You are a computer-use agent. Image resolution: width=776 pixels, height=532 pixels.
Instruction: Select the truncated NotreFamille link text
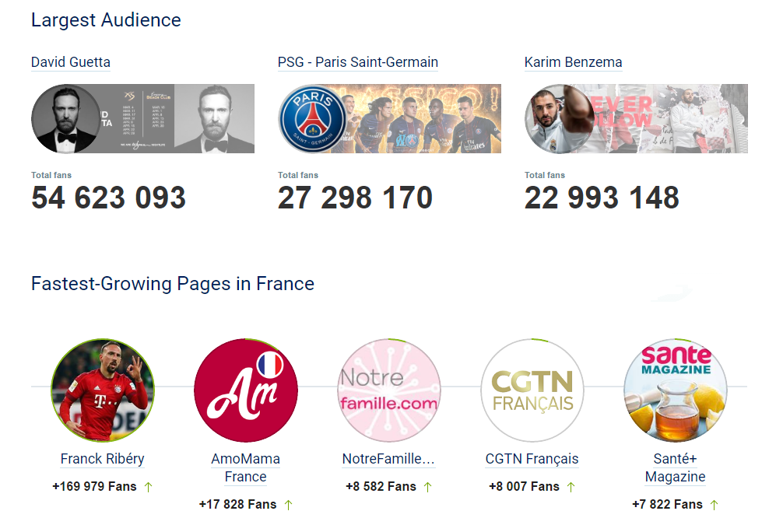(x=388, y=459)
